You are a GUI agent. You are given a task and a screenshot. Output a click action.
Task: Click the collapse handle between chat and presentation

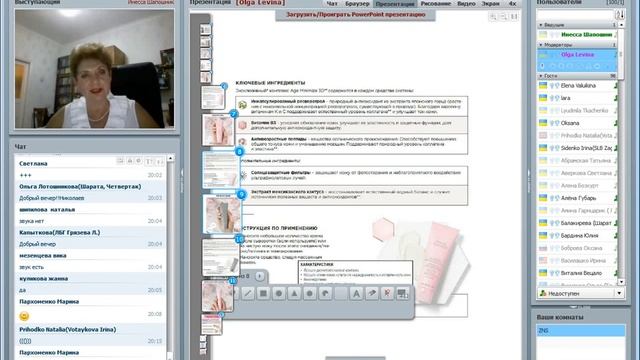(182, 180)
